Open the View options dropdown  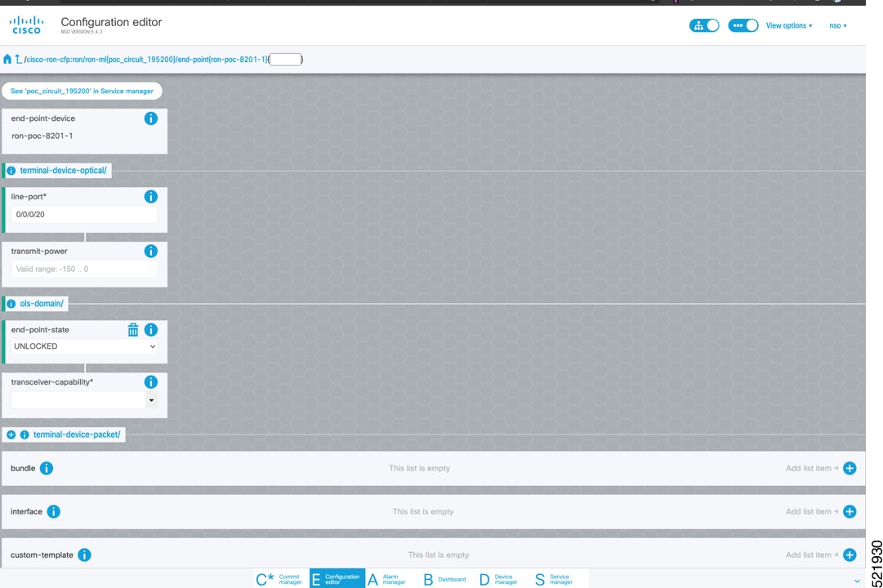point(789,25)
